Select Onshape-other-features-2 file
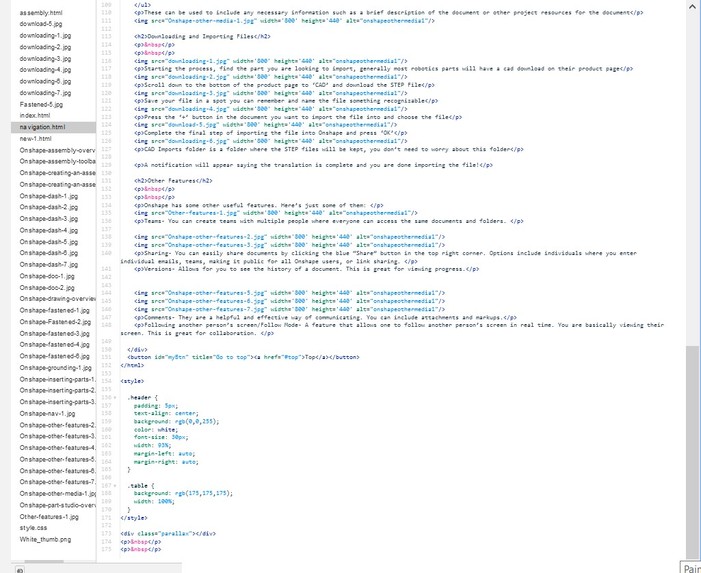 pos(57,425)
